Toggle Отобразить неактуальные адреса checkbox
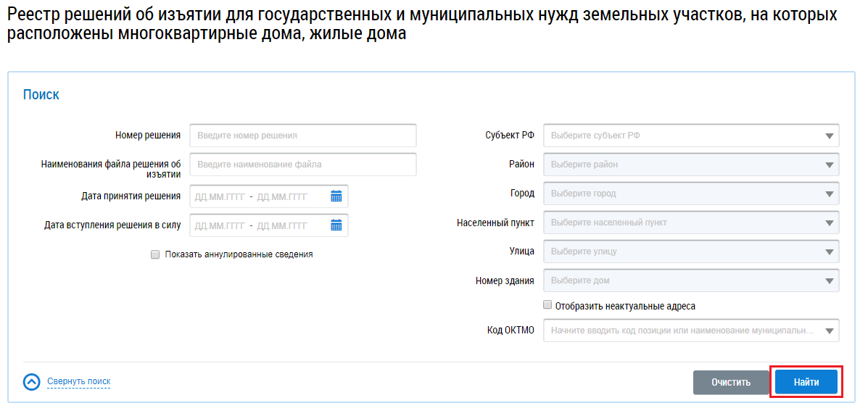Image resolution: width=868 pixels, height=411 pixels. pos(547,306)
